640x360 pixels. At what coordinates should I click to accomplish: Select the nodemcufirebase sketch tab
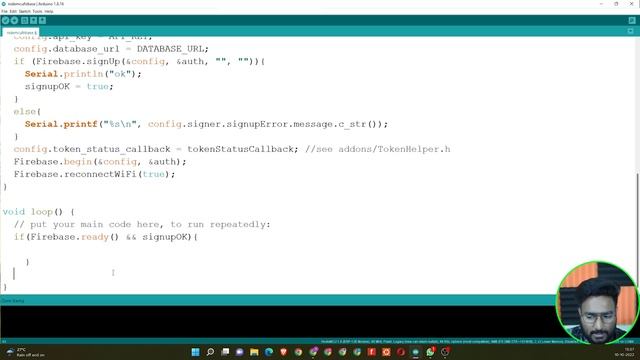point(20,32)
